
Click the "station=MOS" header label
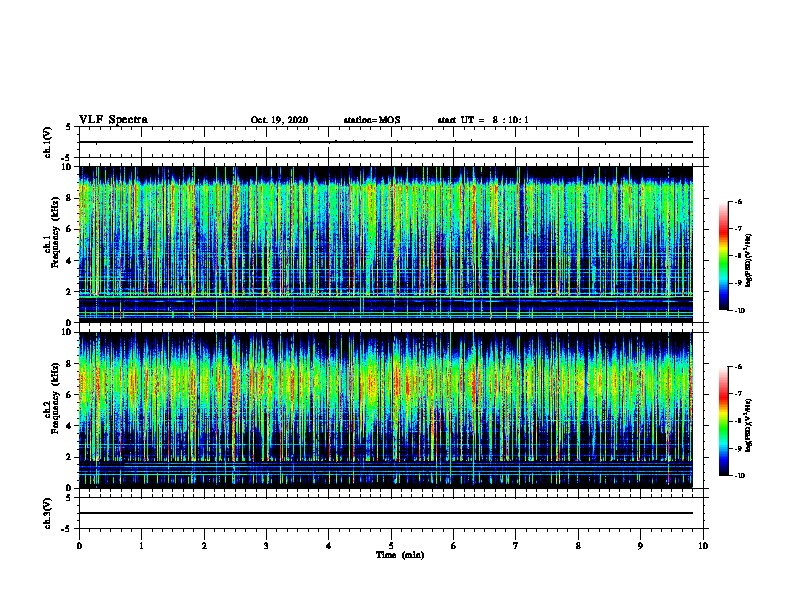(x=372, y=120)
